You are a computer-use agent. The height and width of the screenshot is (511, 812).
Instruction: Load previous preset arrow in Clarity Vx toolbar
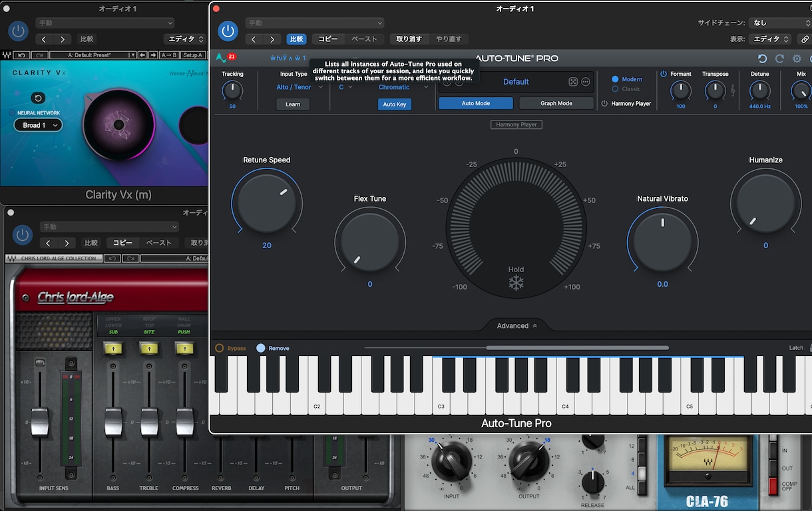point(144,55)
